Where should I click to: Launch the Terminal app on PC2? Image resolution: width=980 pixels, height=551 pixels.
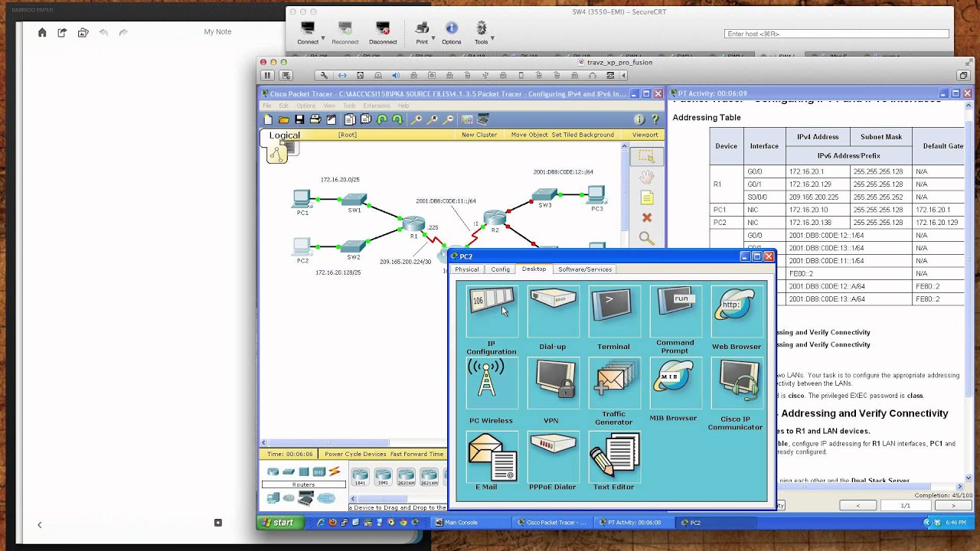click(614, 311)
